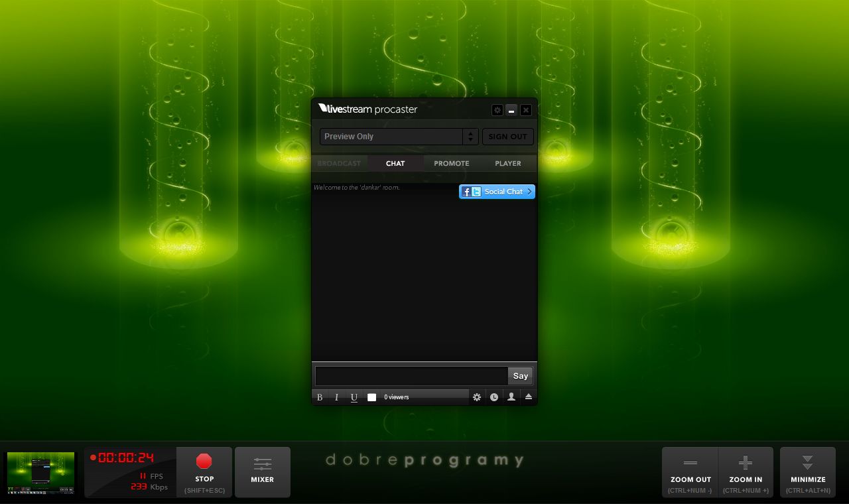849x504 pixels.
Task: Click the 11 FPS frame rate readout
Action: [151, 476]
